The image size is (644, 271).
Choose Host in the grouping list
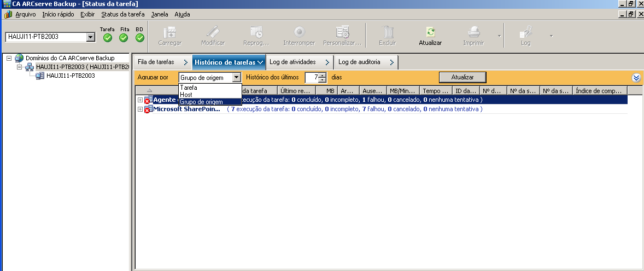210,95
